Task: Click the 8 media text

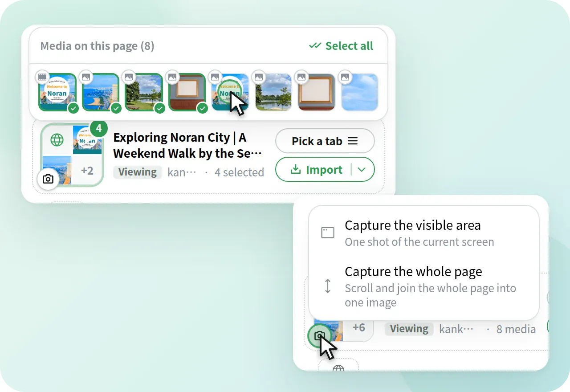Action: click(516, 329)
